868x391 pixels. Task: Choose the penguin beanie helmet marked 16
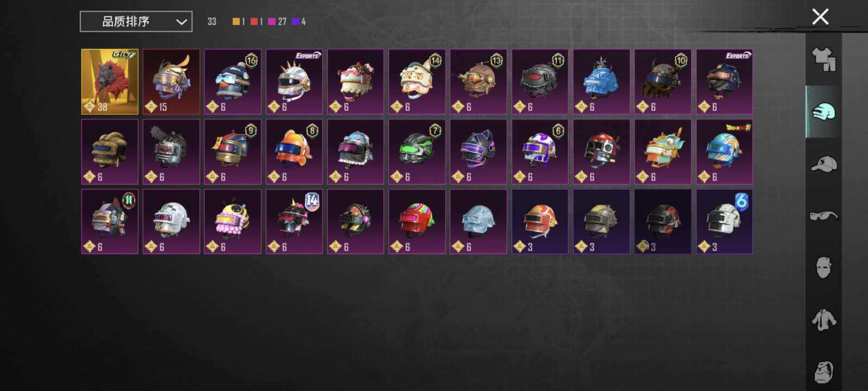coord(232,82)
